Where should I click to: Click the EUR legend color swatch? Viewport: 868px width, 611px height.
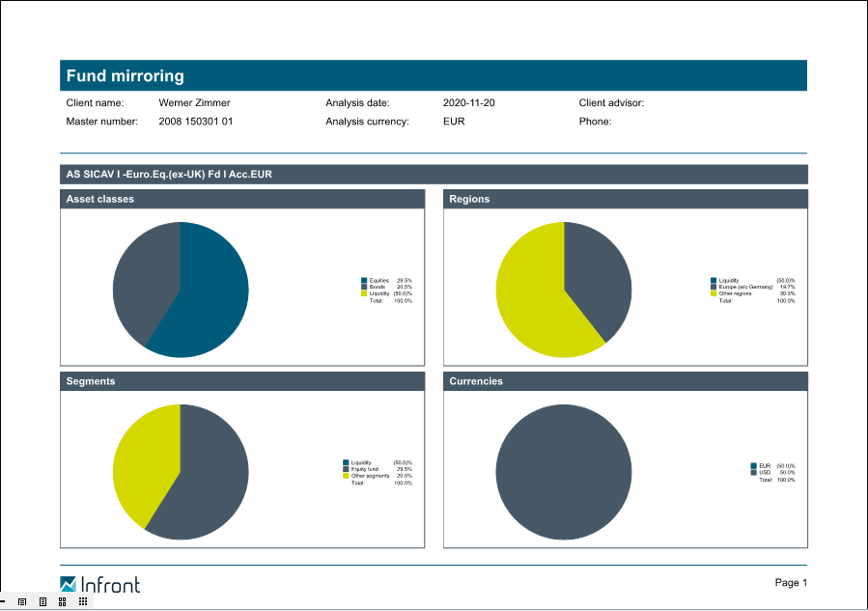coord(754,466)
